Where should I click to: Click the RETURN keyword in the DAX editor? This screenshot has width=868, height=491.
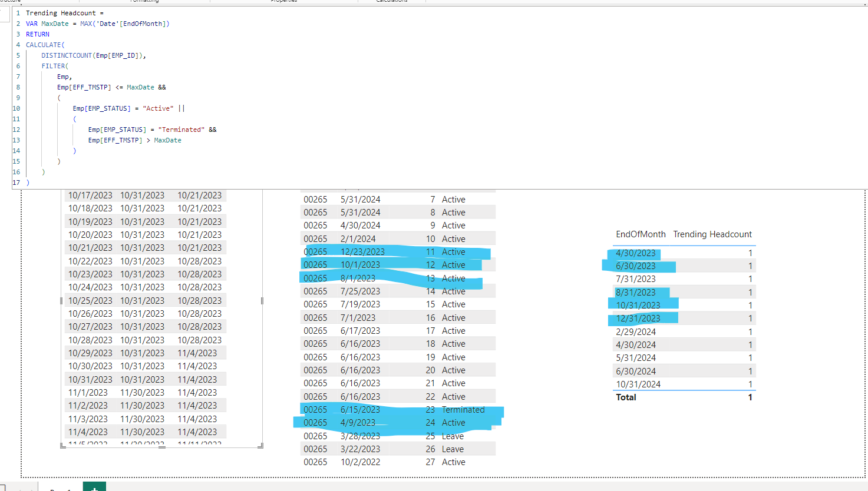pos(38,34)
